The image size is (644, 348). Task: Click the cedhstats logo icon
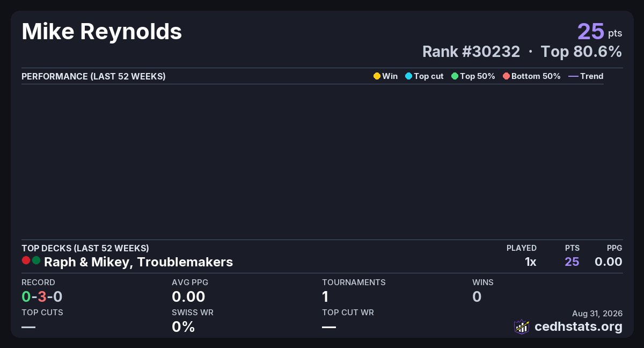[522, 327]
